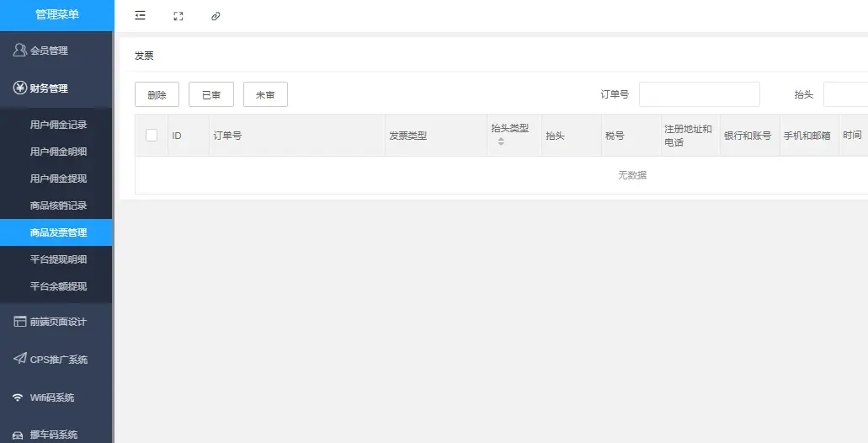
Task: Expand 会员管理 menu
Action: point(56,51)
